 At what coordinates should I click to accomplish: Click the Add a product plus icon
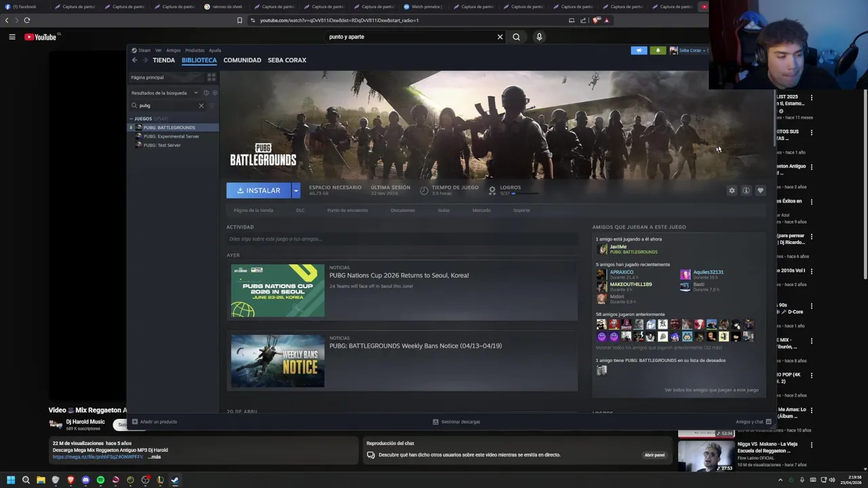point(135,422)
